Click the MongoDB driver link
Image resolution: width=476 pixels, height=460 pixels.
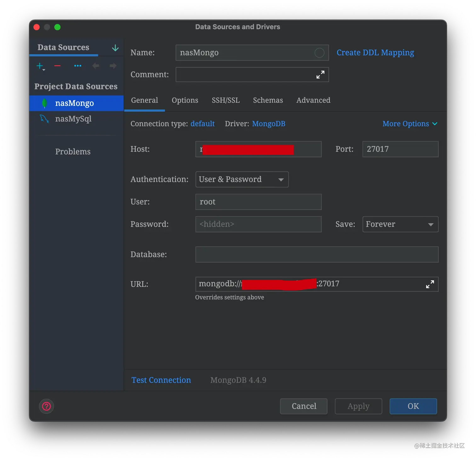click(269, 124)
